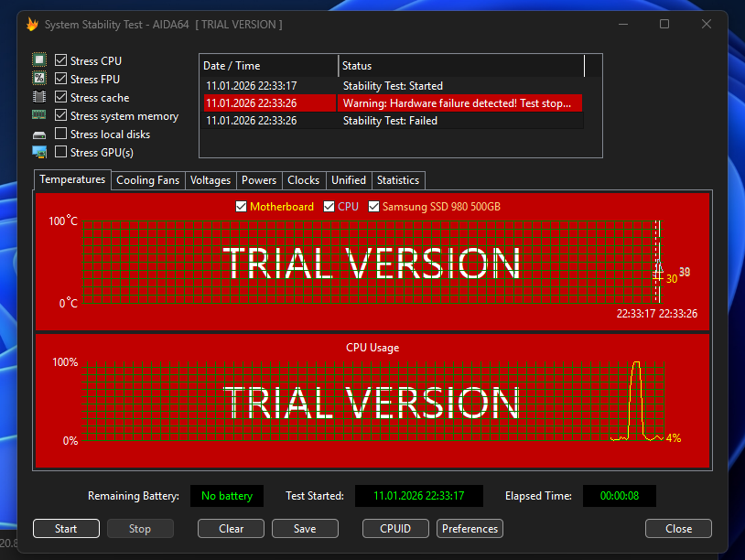The width and height of the screenshot is (745, 560).
Task: Uncheck Samsung SSD 980 500GB sensor
Action: pos(373,207)
